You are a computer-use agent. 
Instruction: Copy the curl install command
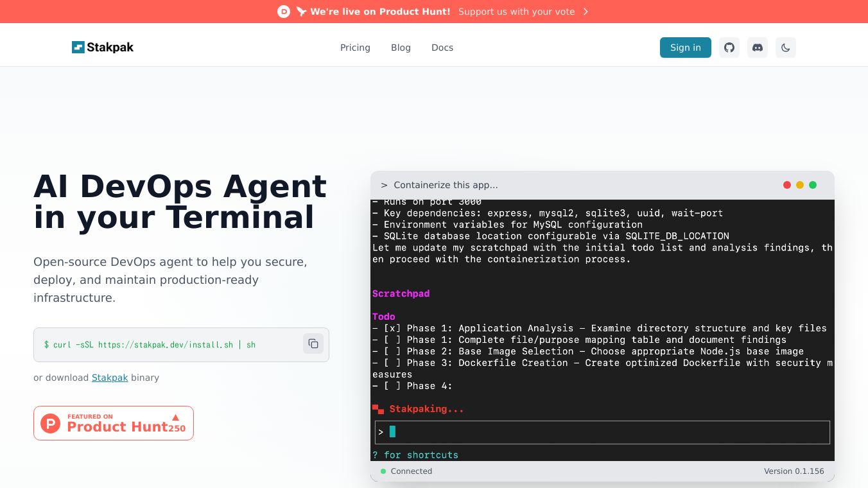[x=313, y=344]
